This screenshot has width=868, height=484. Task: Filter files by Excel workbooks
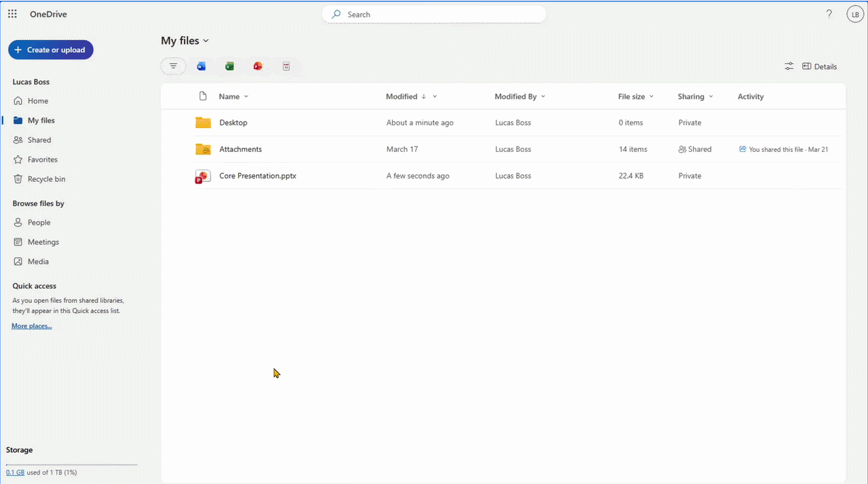tap(230, 66)
